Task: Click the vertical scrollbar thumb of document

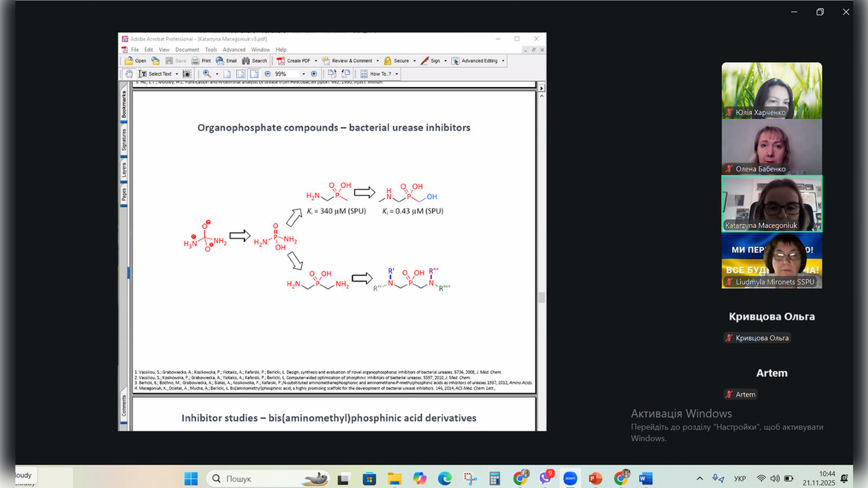Action: pyautogui.click(x=542, y=297)
